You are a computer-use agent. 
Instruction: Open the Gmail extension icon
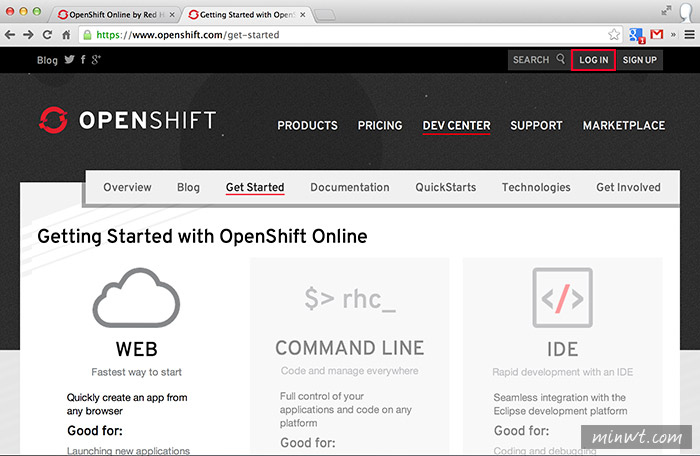pyautogui.click(x=657, y=34)
